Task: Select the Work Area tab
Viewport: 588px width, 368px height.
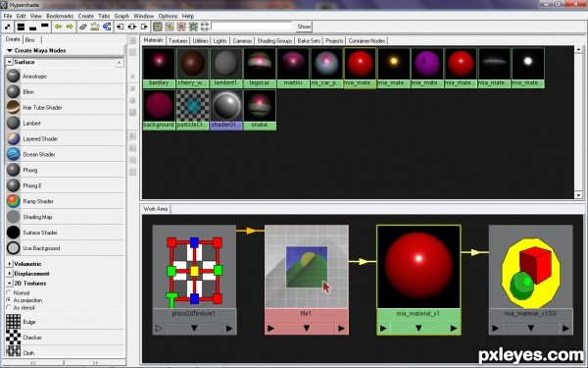Action: coord(155,209)
